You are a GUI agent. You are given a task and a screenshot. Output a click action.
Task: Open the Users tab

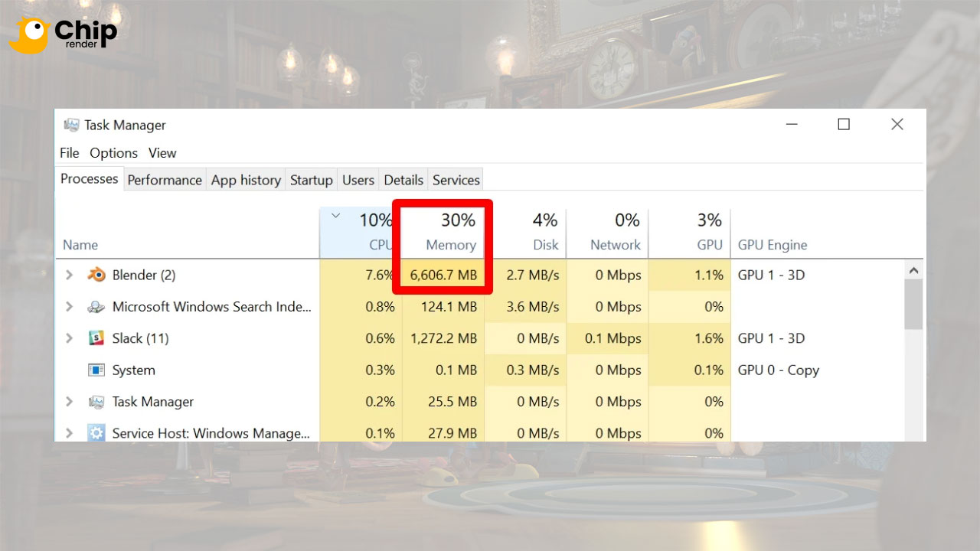[358, 180]
